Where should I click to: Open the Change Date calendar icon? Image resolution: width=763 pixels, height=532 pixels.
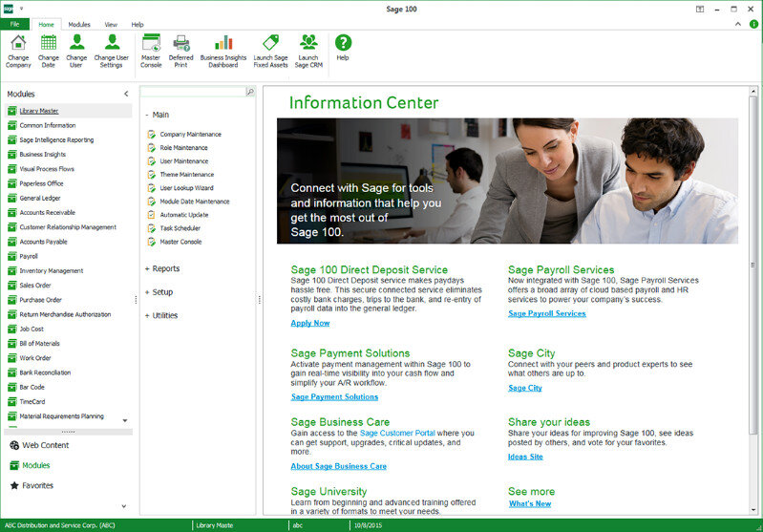click(48, 43)
